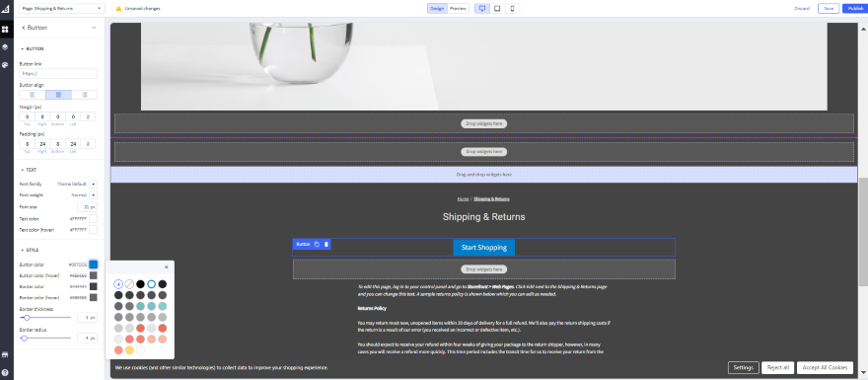The width and height of the screenshot is (868, 380).
Task: Click the Border thickness px field
Action: (x=87, y=318)
